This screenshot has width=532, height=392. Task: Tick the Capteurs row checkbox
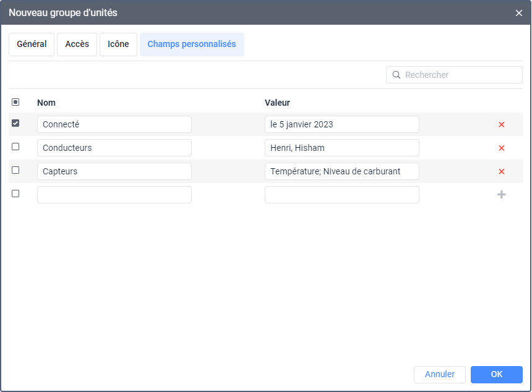15,170
